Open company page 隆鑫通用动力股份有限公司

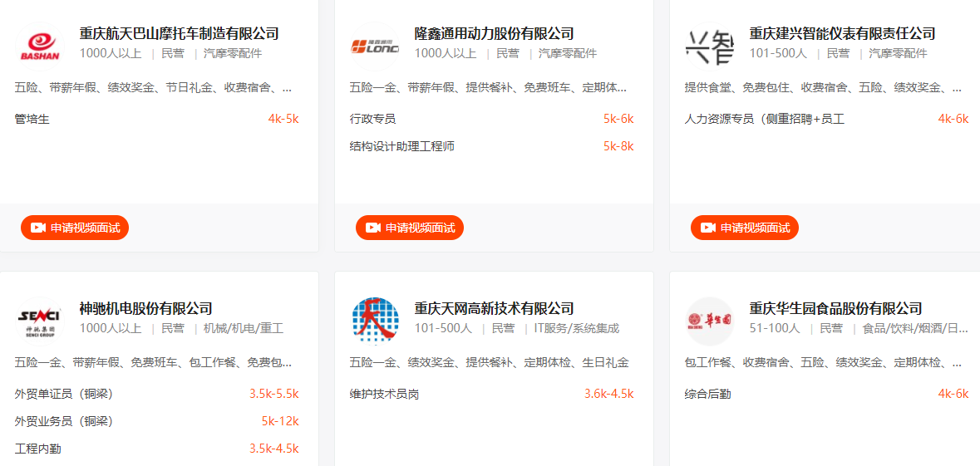tap(494, 33)
